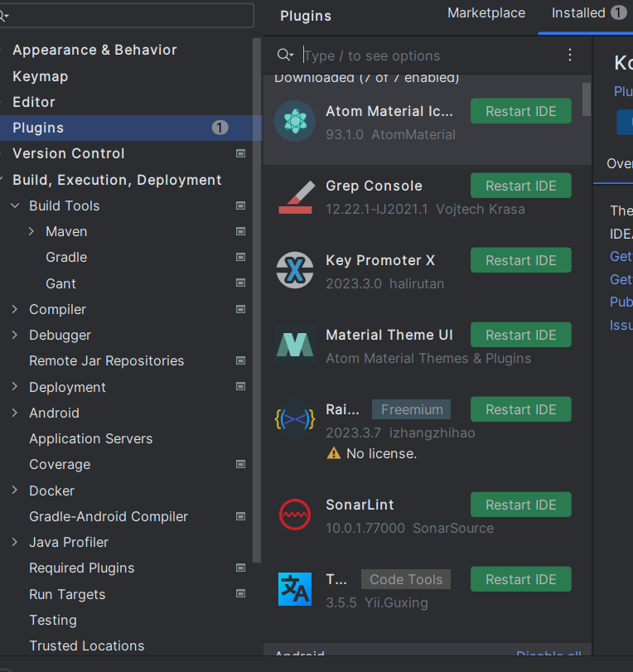The image size is (633, 672).
Task: Click the Grep Console plugin logo
Action: click(295, 196)
